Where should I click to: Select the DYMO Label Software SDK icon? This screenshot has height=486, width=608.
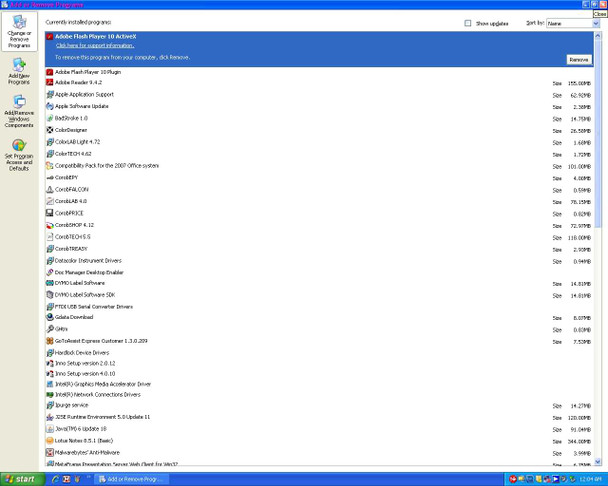click(50, 295)
